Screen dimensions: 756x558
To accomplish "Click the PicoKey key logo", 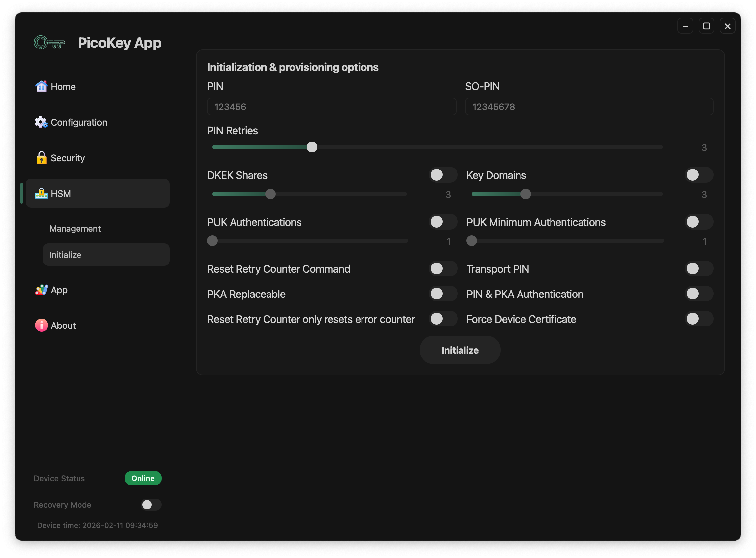I will coord(49,43).
